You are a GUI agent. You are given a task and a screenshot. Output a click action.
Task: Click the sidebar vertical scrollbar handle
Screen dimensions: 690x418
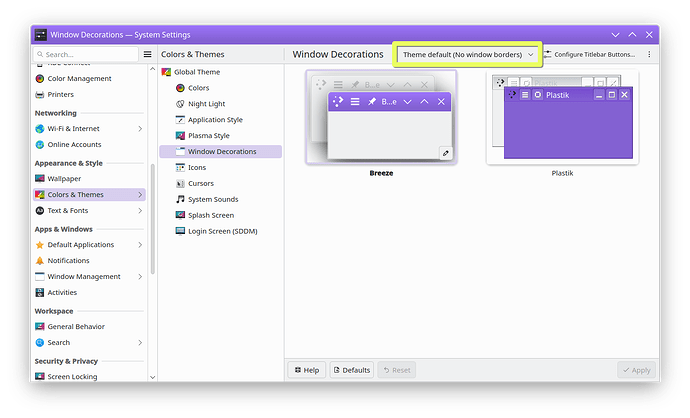[153, 219]
